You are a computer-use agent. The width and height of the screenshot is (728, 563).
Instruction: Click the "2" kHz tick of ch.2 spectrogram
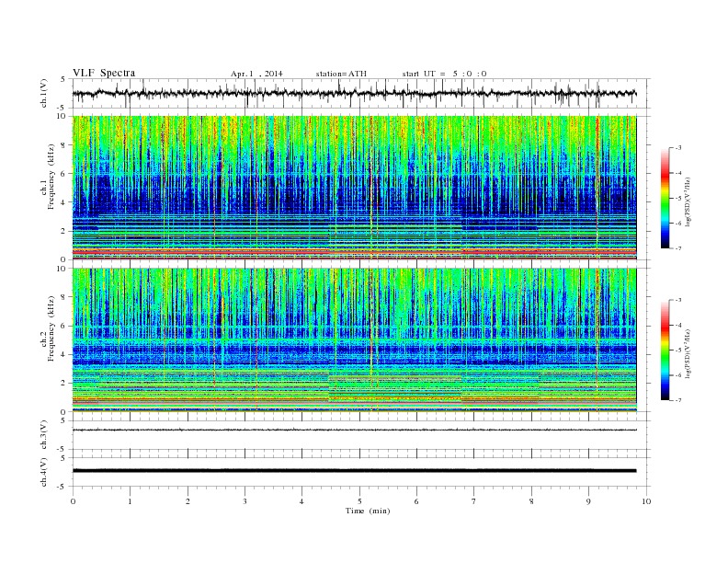point(63,384)
